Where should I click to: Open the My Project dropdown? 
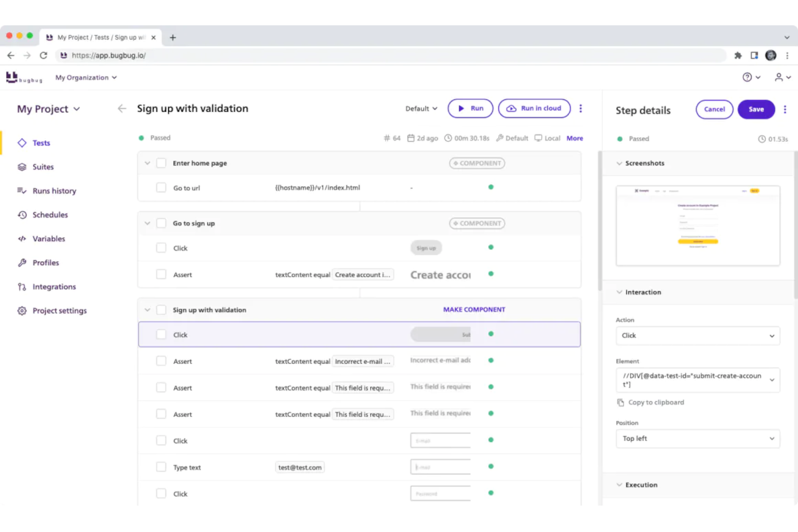point(49,109)
